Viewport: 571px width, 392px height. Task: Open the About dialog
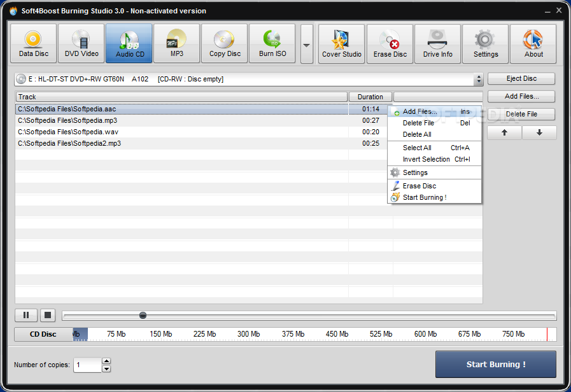(533, 44)
